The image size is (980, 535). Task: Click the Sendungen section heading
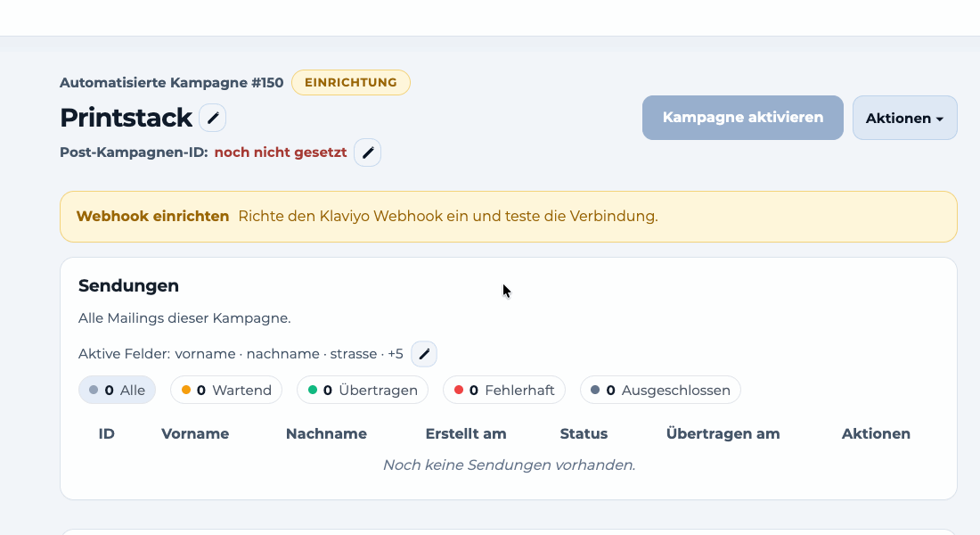[x=129, y=286]
